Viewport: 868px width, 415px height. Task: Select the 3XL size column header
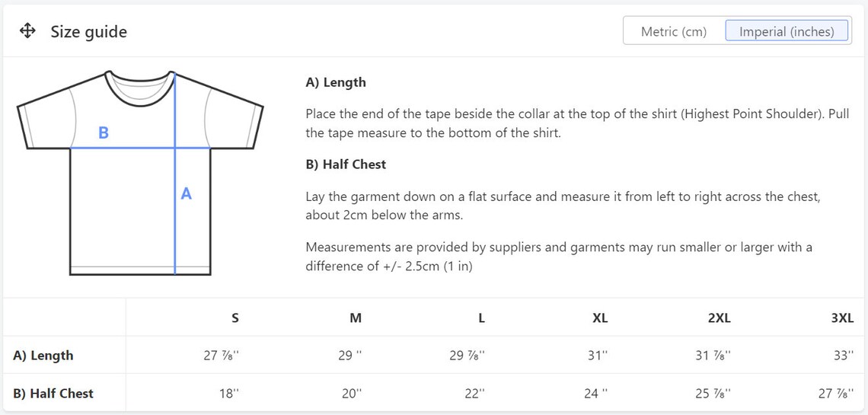click(x=843, y=318)
